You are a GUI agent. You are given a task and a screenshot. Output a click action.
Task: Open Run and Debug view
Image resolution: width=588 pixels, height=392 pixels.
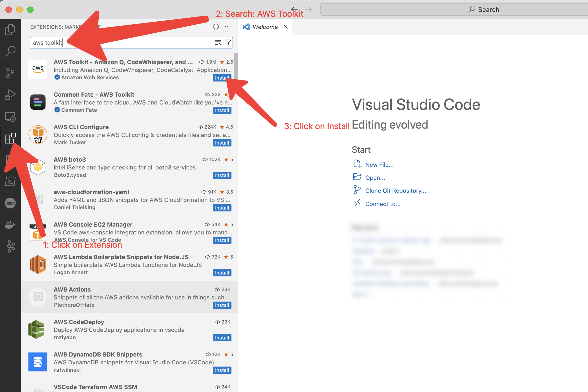click(10, 95)
